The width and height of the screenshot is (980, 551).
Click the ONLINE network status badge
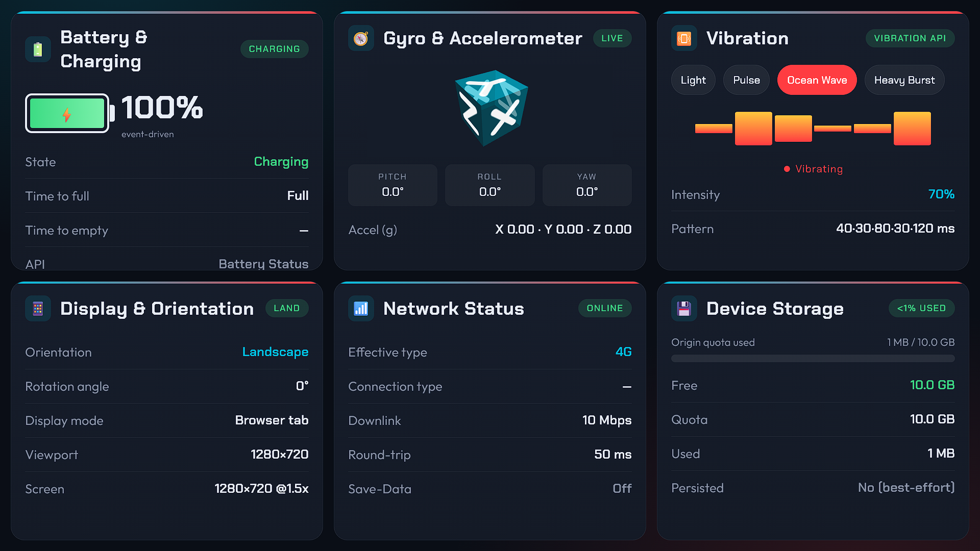click(605, 308)
